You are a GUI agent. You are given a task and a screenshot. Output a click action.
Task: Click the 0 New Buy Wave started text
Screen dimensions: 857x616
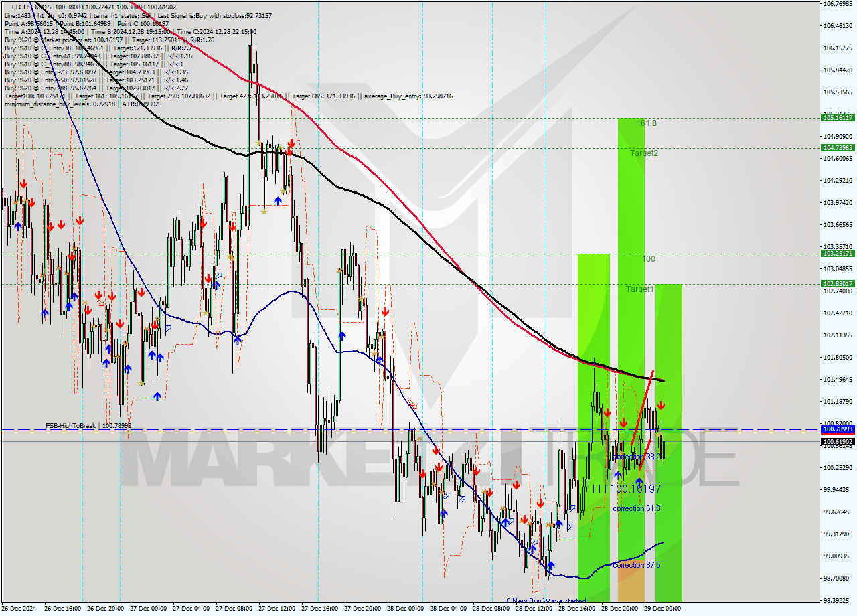click(x=546, y=601)
